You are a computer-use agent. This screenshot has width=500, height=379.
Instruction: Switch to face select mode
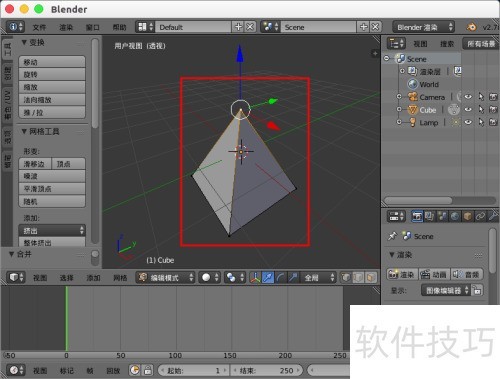click(371, 277)
